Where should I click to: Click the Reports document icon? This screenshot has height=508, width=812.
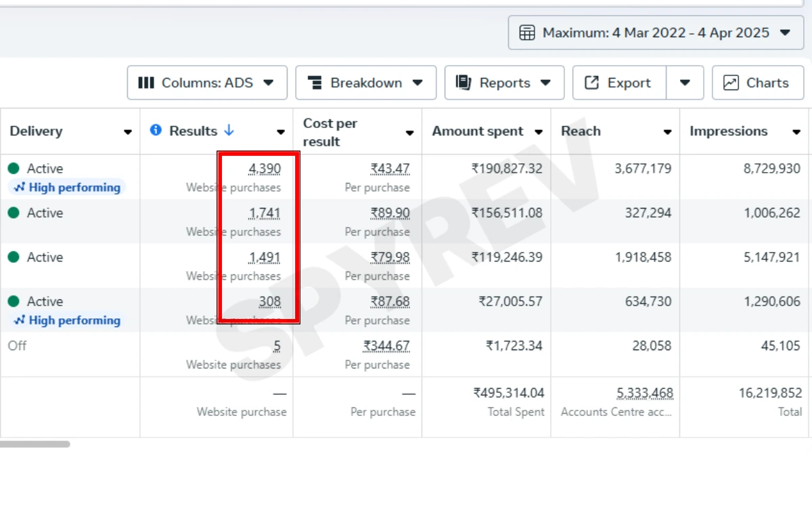click(464, 83)
